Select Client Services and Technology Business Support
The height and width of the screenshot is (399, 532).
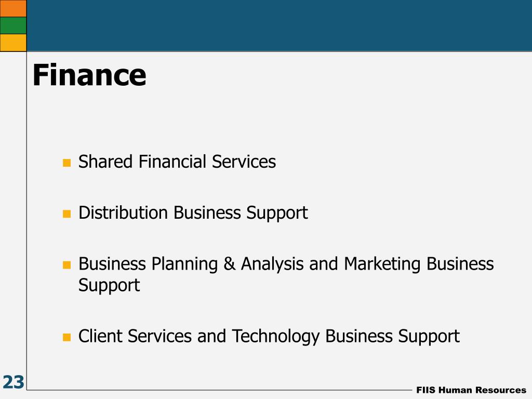(269, 337)
